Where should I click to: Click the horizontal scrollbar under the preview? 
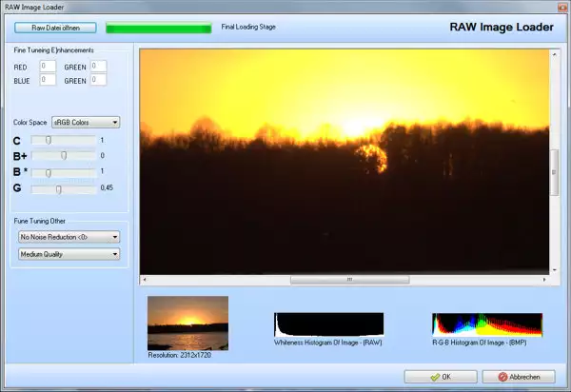click(349, 280)
